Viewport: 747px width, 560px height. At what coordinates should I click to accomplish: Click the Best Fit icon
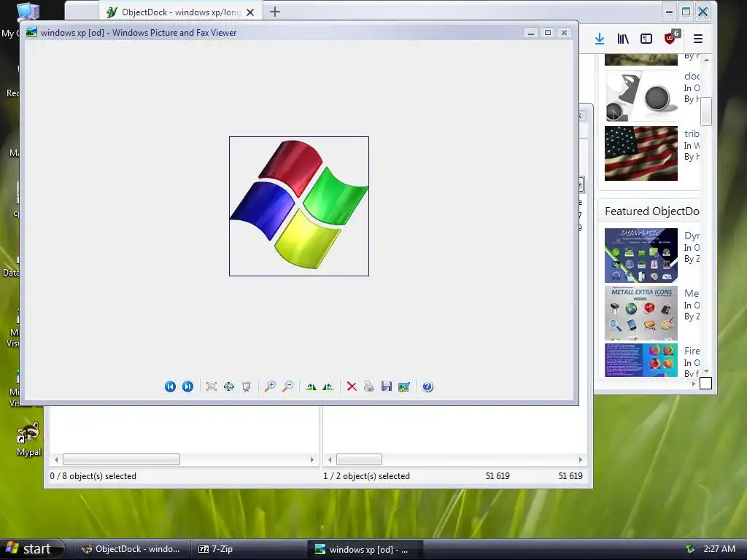coord(212,386)
